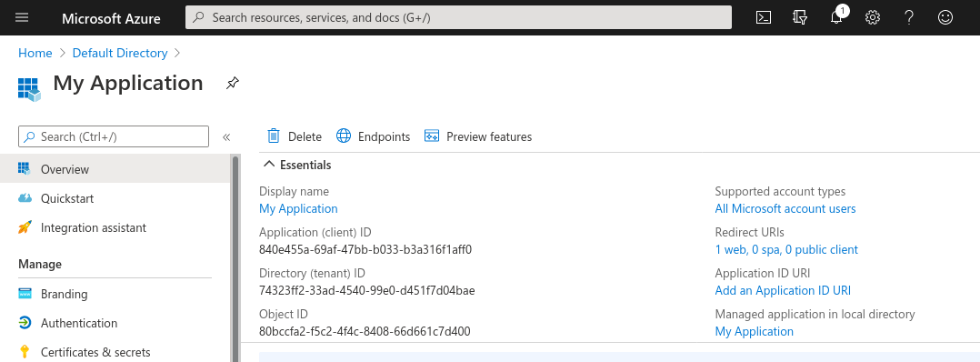Click the Quickstart cloud icon
Image resolution: width=980 pixels, height=362 pixels.
[25, 198]
